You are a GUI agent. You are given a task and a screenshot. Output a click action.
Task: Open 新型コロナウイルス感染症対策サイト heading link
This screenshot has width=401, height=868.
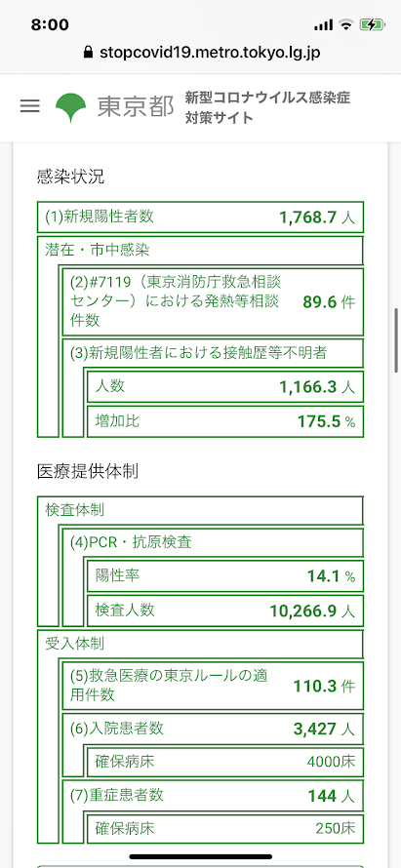pyautogui.click(x=267, y=107)
